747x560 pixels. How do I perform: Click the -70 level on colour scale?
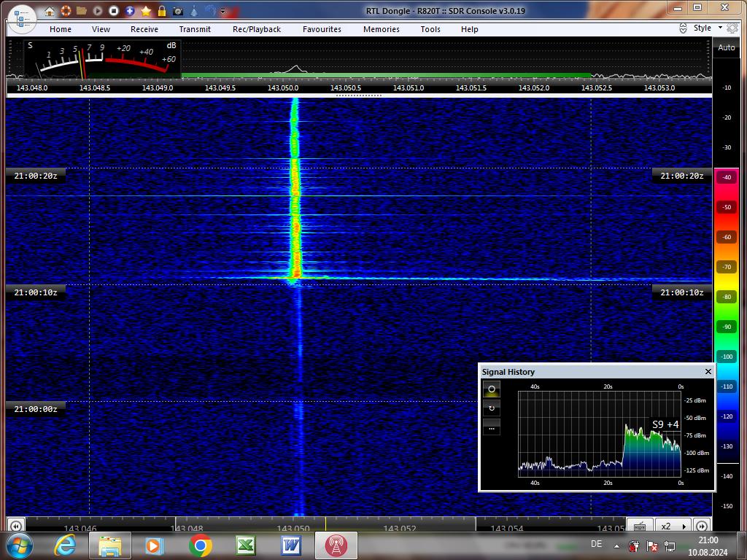(x=727, y=267)
